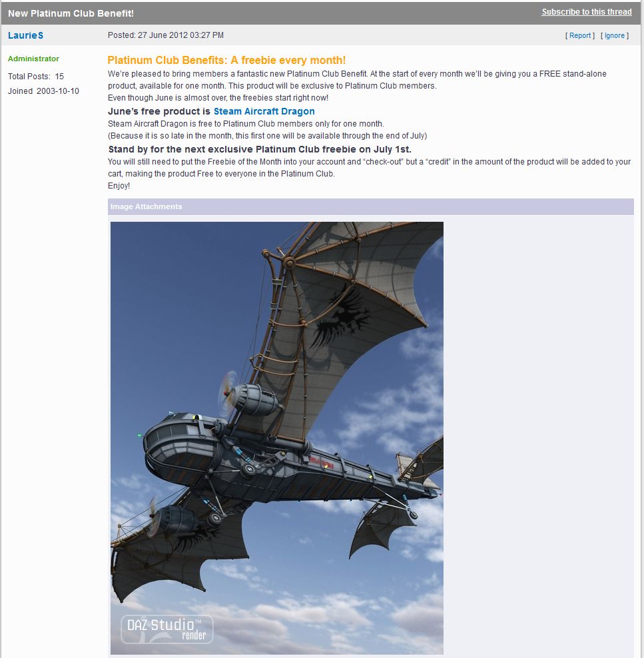The width and height of the screenshot is (644, 658).
Task: Open LaurieS user profile
Action: 25,35
